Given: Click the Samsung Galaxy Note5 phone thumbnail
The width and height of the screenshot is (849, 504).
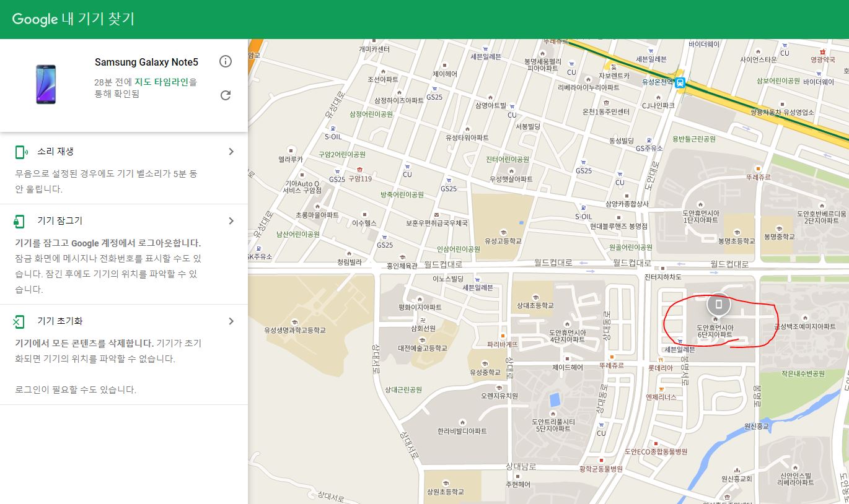Looking at the screenshot, I should [46, 84].
